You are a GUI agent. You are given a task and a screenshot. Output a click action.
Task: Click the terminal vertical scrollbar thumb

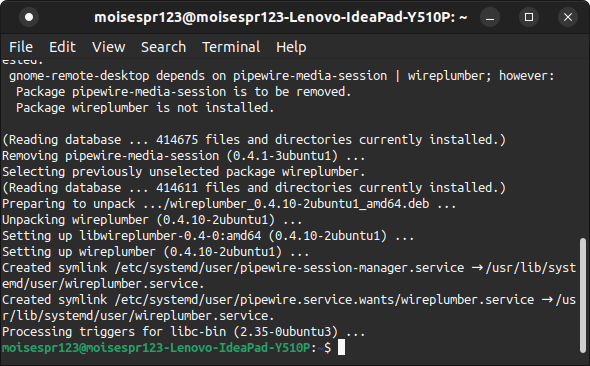coord(583,295)
